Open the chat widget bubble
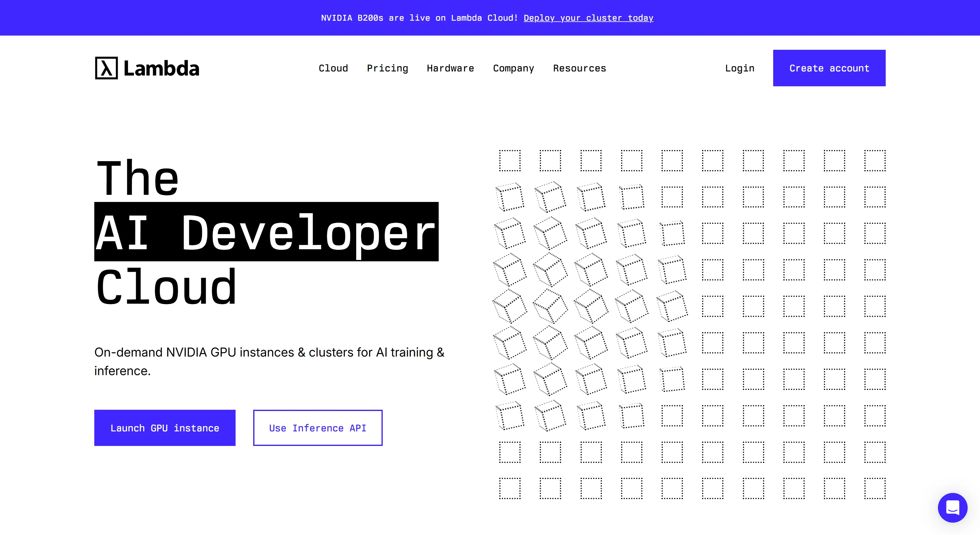The width and height of the screenshot is (980, 535). coord(952,507)
